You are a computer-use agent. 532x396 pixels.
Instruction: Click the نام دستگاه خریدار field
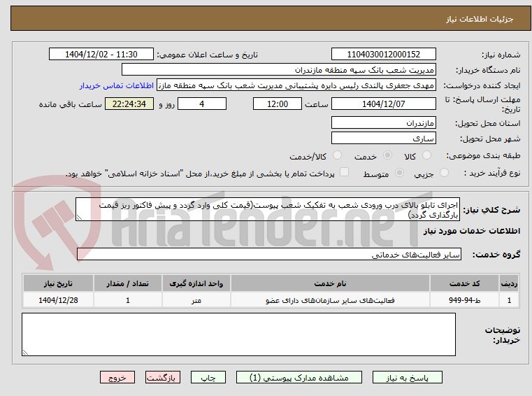(278, 70)
